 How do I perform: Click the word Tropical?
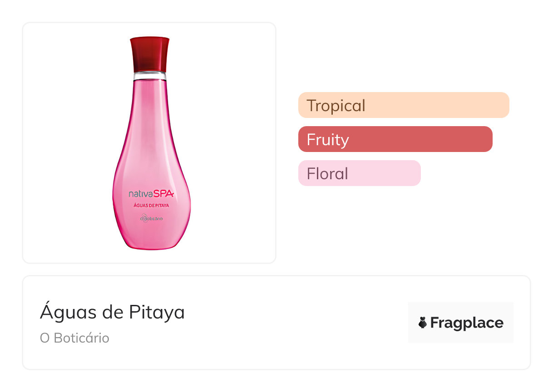click(336, 106)
